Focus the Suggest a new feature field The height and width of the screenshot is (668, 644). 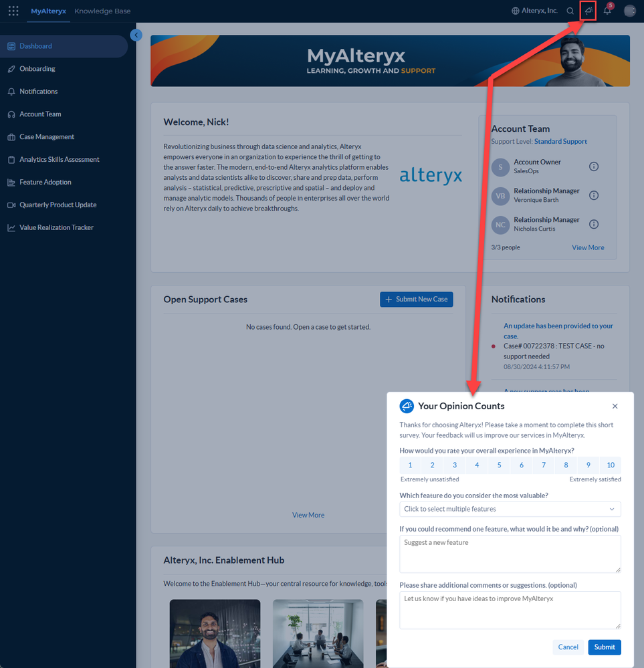pyautogui.click(x=510, y=554)
